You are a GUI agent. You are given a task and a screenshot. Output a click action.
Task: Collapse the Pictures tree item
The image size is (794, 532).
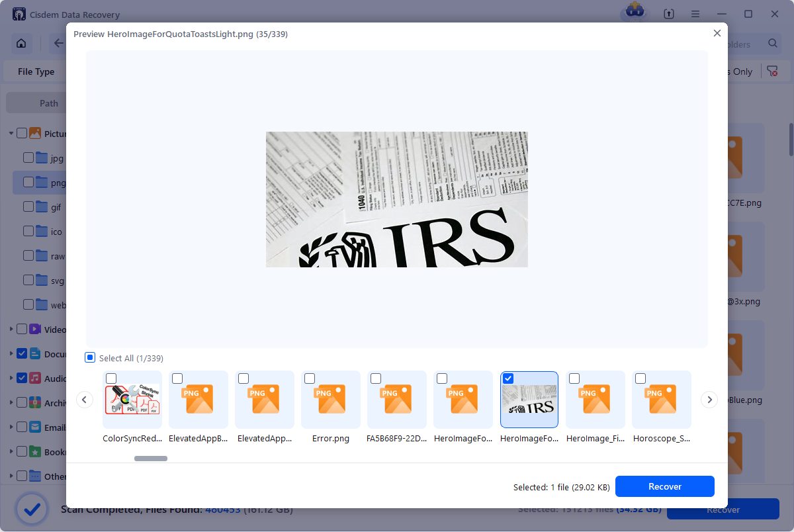10,133
